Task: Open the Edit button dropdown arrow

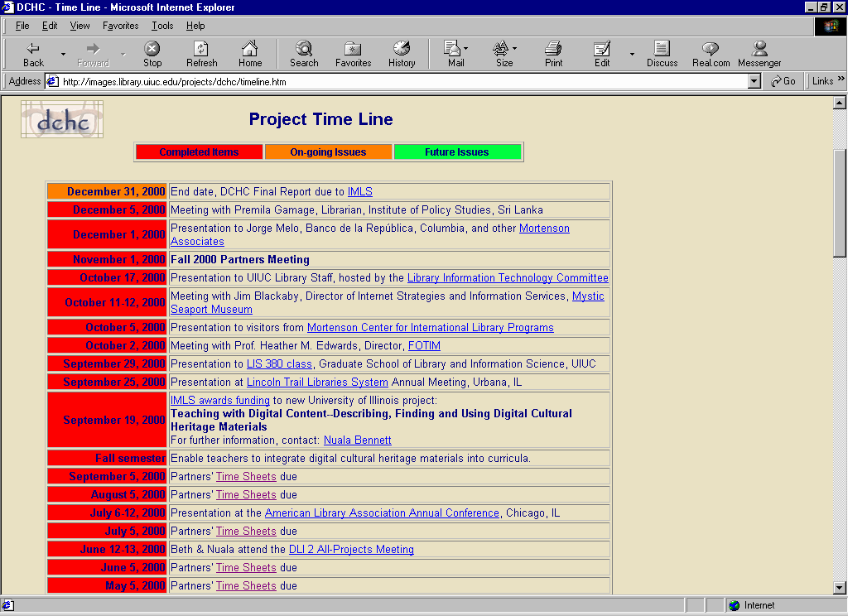Action: [632, 55]
